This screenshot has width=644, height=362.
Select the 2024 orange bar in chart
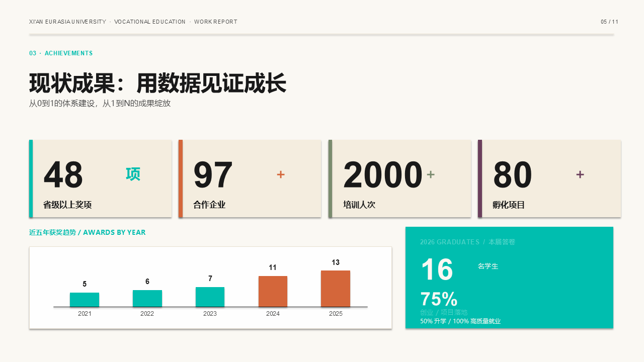tap(273, 291)
